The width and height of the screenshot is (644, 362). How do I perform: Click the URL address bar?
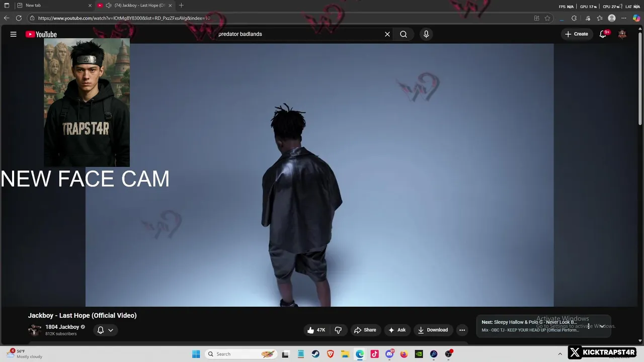(x=282, y=18)
